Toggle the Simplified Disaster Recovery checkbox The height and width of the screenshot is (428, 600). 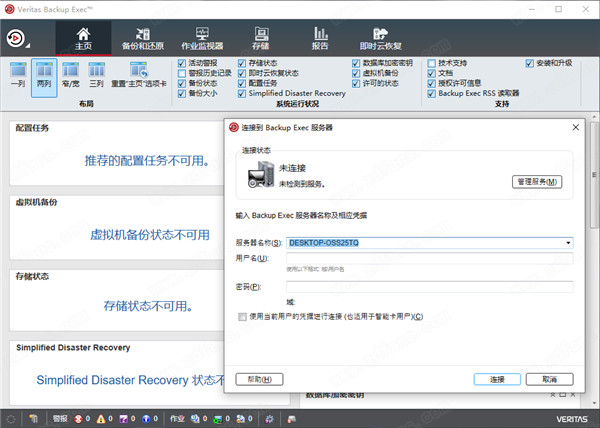[242, 93]
